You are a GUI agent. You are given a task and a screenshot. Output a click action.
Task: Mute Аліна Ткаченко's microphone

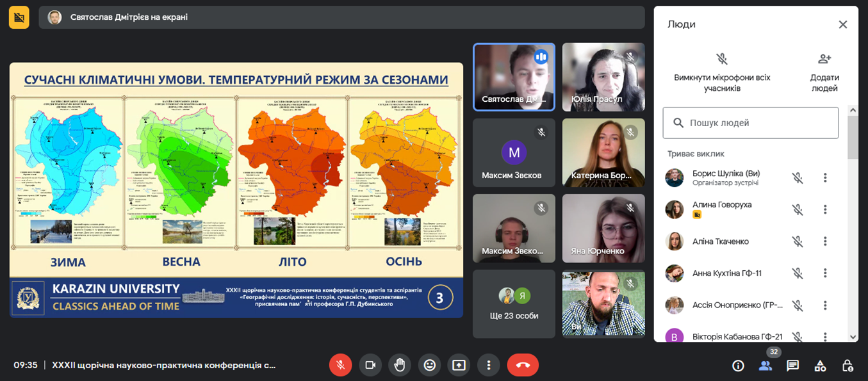point(797,241)
